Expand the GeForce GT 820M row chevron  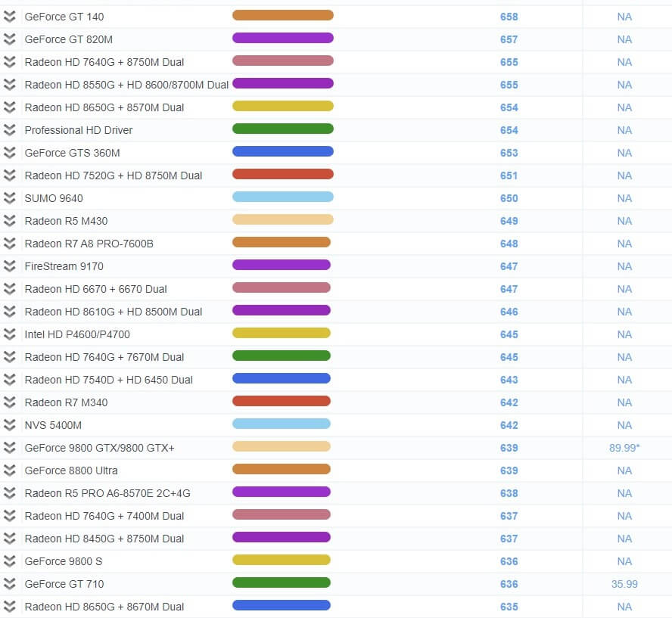coord(9,39)
